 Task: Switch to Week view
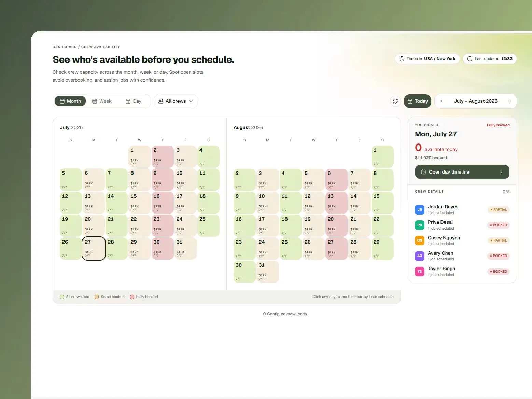point(102,101)
